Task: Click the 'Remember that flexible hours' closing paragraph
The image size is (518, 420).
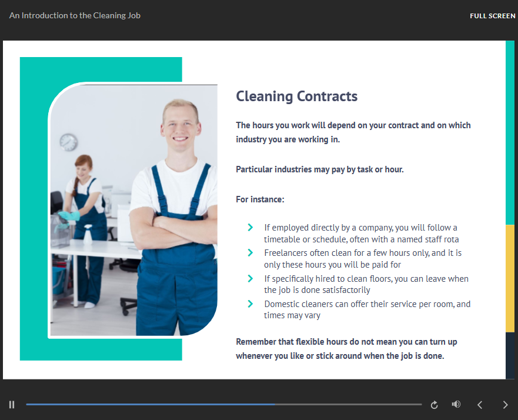Action: pyautogui.click(x=346, y=349)
